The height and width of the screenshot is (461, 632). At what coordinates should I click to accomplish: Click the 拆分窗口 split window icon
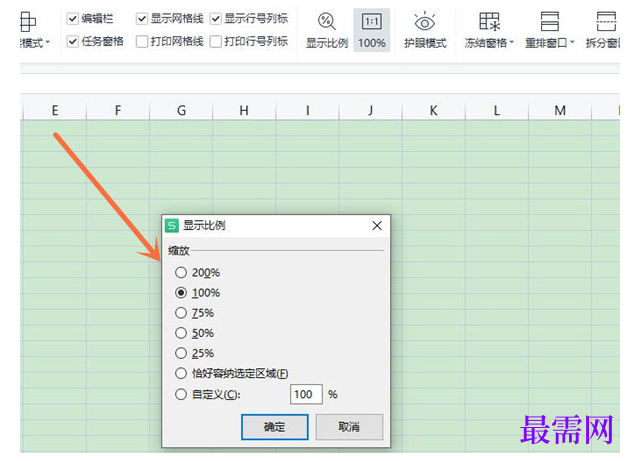(606, 21)
